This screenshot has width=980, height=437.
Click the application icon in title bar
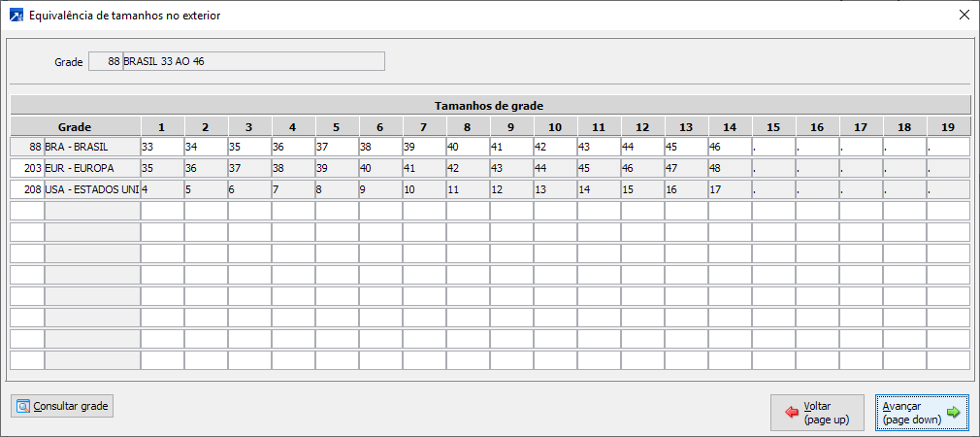16,15
